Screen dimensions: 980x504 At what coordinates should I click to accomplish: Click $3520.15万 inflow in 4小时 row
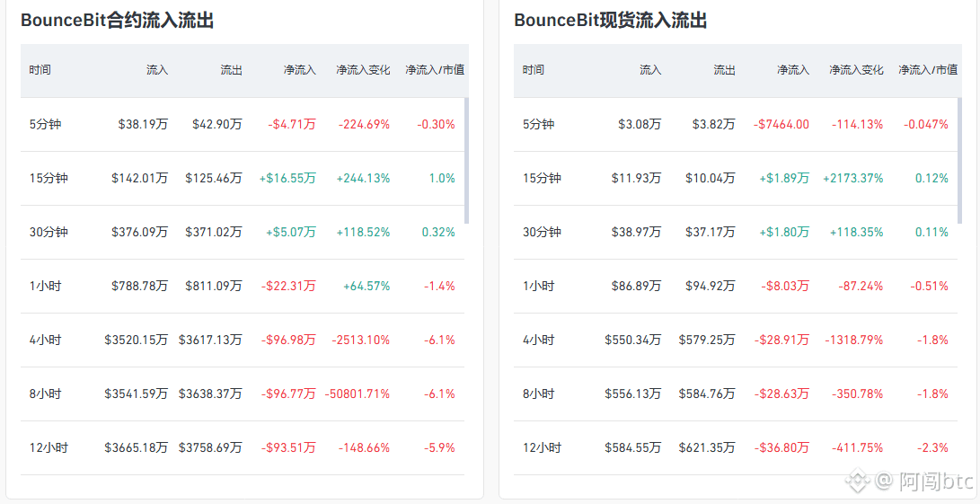[x=136, y=340]
